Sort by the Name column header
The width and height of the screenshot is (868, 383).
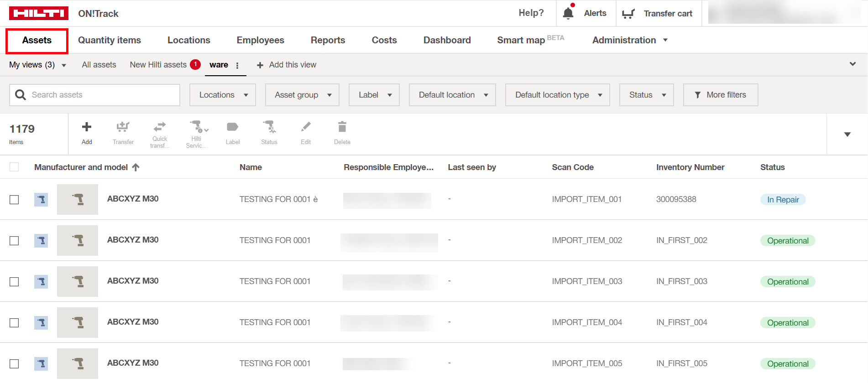[x=251, y=167]
